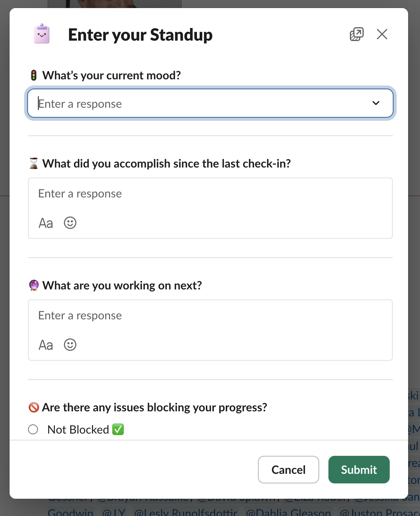Cancel the standup entry
420x516 pixels.
coord(288,470)
